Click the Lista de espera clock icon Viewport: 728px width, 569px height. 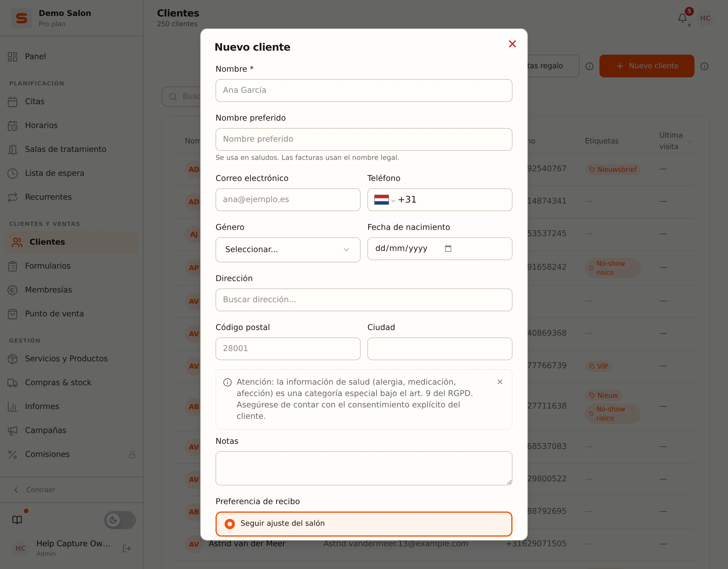click(13, 174)
